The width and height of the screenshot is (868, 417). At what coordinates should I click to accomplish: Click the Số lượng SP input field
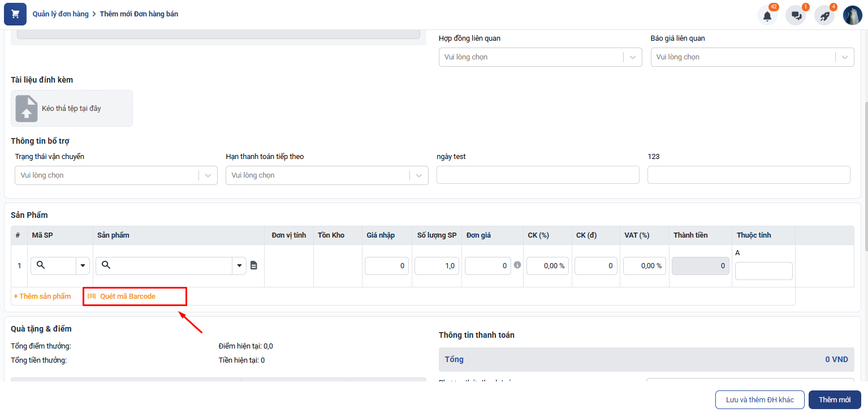[x=437, y=265]
